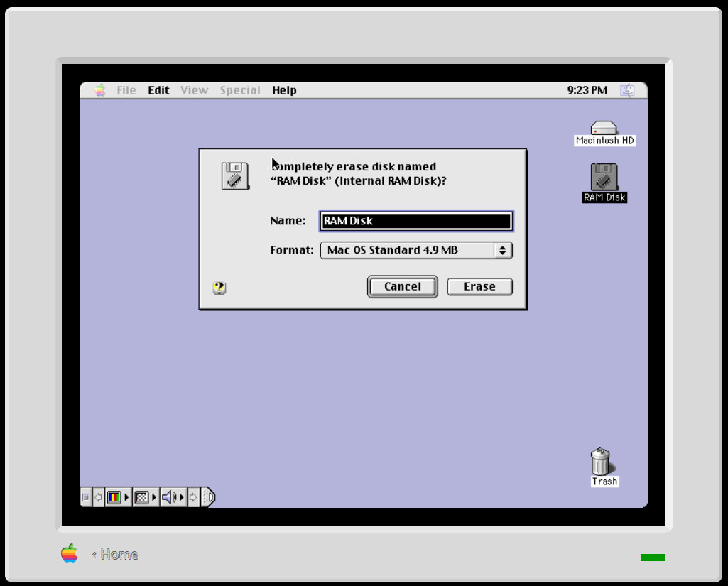Click the monitor color depth control strip icon
This screenshot has width=728, height=586.
click(x=114, y=497)
